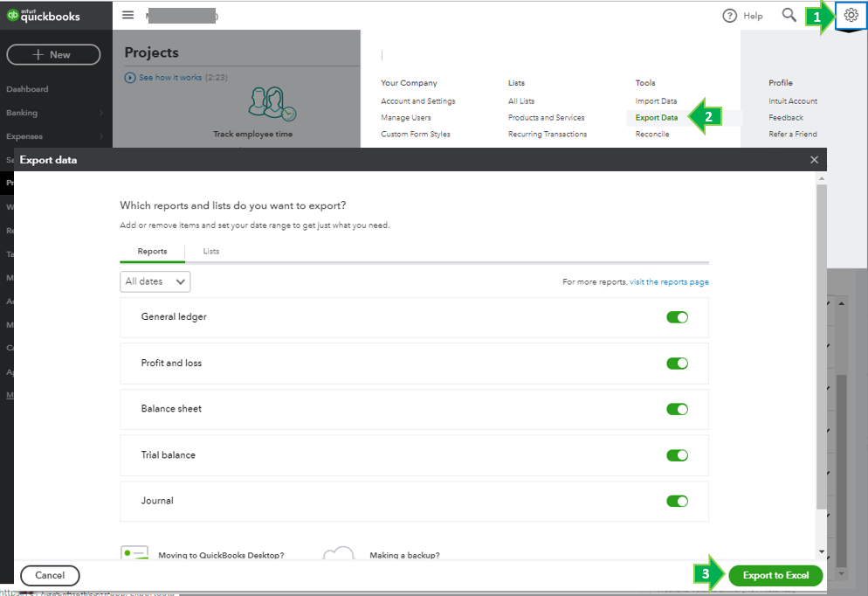Click the Profit and loss row label
This screenshot has height=596, width=868.
(x=171, y=363)
